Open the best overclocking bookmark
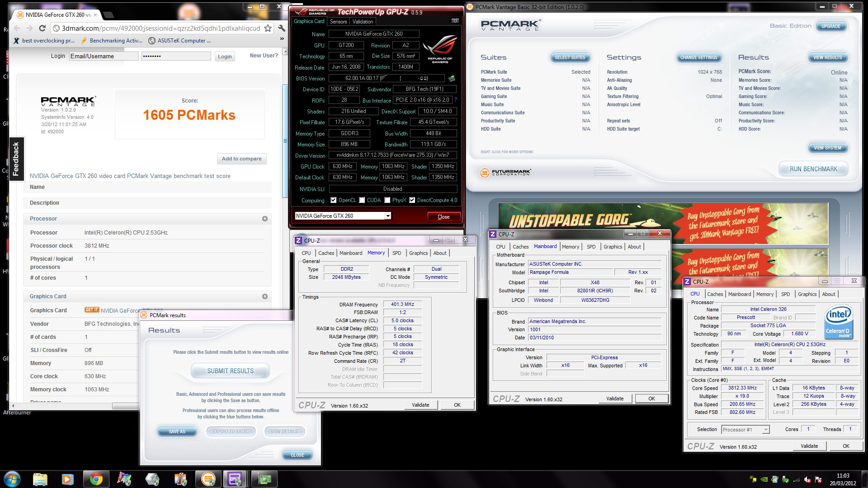 point(44,41)
